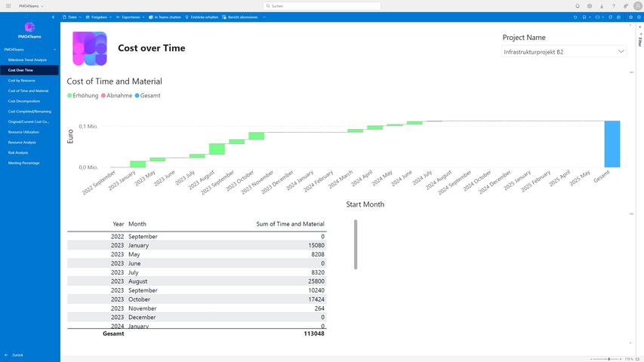Viewport: 644px width, 362px height.
Task: Navigate to Milestone Trend Analysis page
Action: tap(27, 60)
